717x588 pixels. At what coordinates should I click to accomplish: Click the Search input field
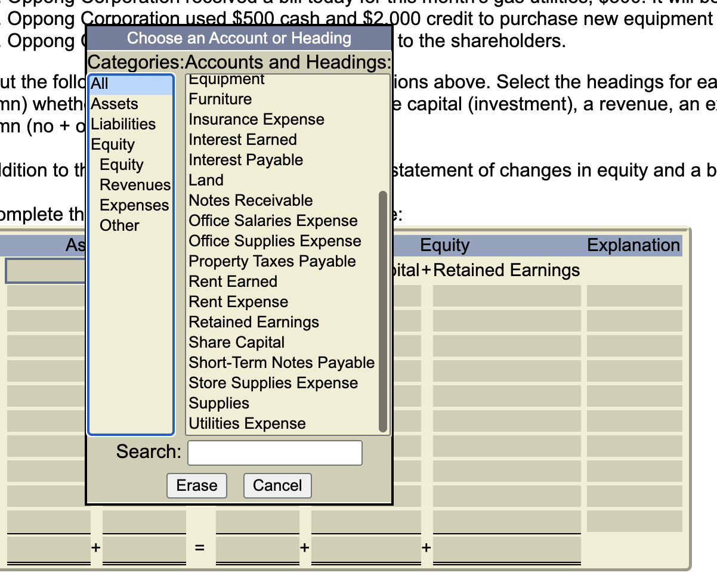pyautogui.click(x=275, y=453)
